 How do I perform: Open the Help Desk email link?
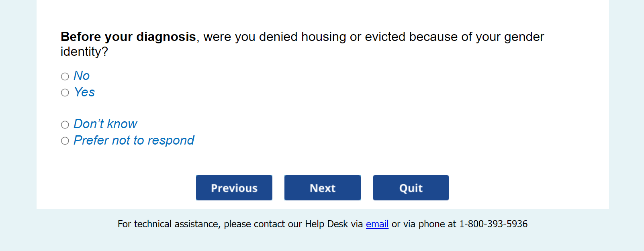[377, 224]
